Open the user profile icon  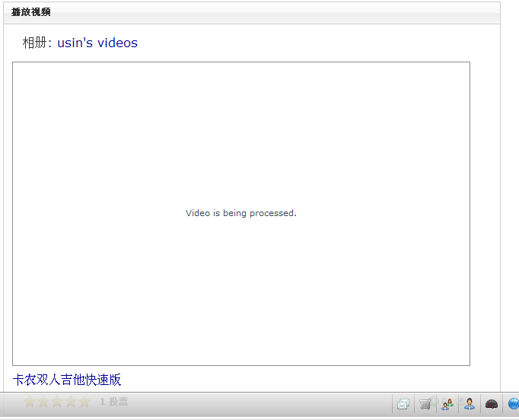[470, 404]
